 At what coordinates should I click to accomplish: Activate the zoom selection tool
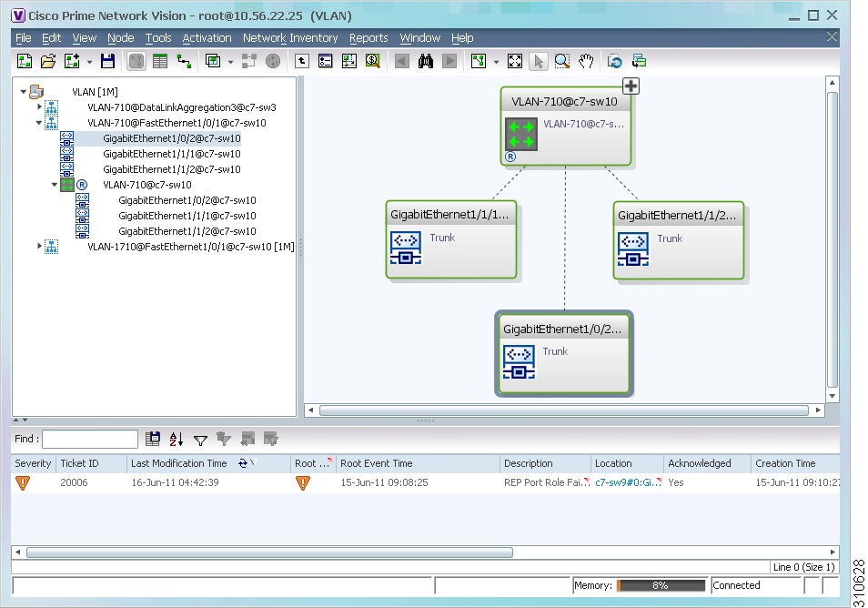coord(562,61)
